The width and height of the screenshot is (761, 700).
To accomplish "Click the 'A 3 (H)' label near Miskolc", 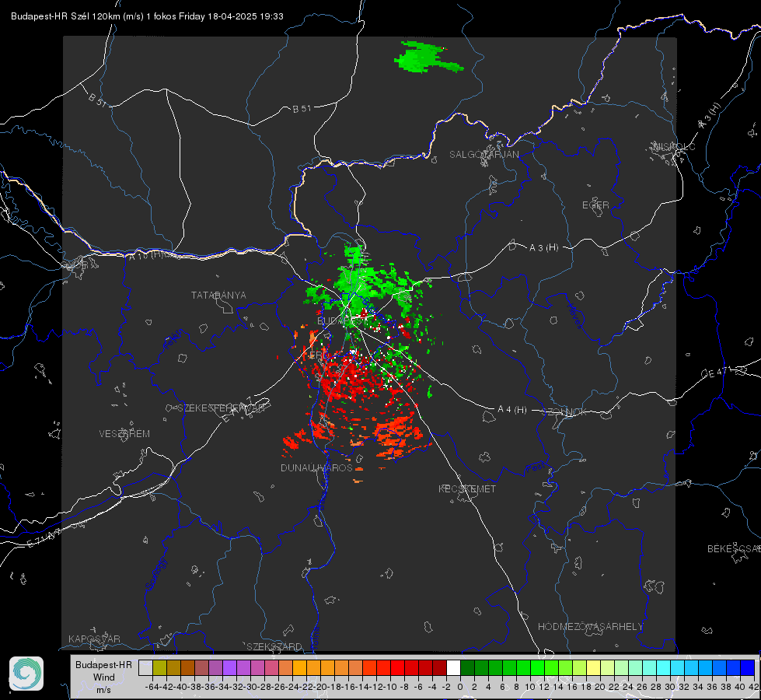I will tap(709, 116).
